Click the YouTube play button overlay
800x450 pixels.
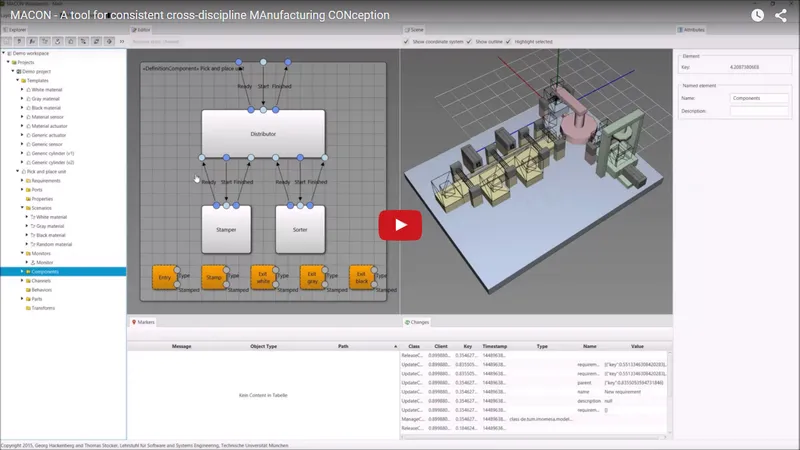click(x=400, y=225)
